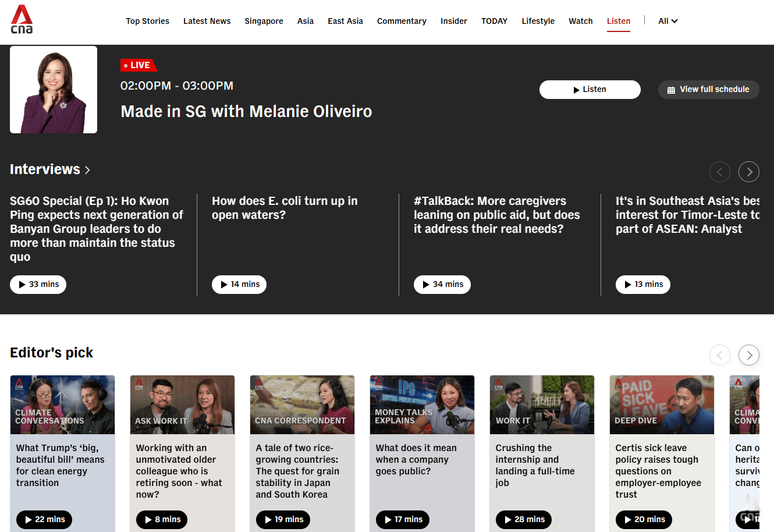Play the 19 mins CNA Correspondent episode
Image resolution: width=774 pixels, height=532 pixels.
pos(283,520)
